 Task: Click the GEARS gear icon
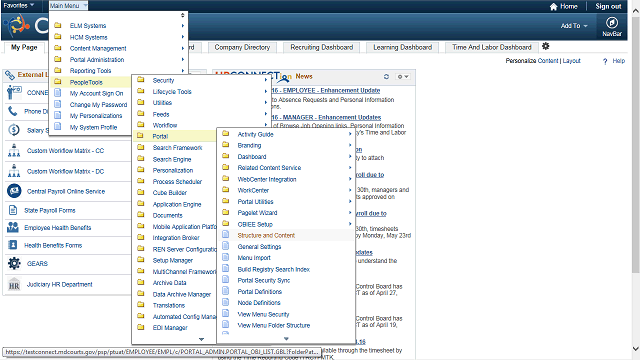pos(14,263)
